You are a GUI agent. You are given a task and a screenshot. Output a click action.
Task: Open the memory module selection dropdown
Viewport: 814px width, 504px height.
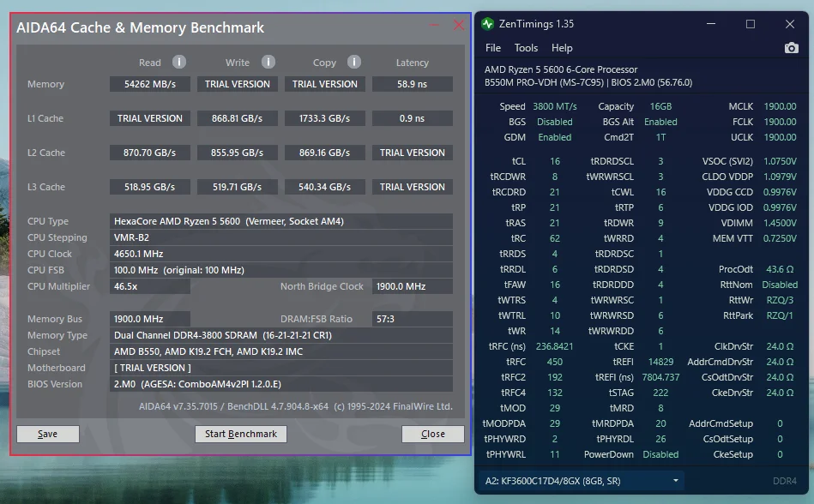[x=582, y=481]
